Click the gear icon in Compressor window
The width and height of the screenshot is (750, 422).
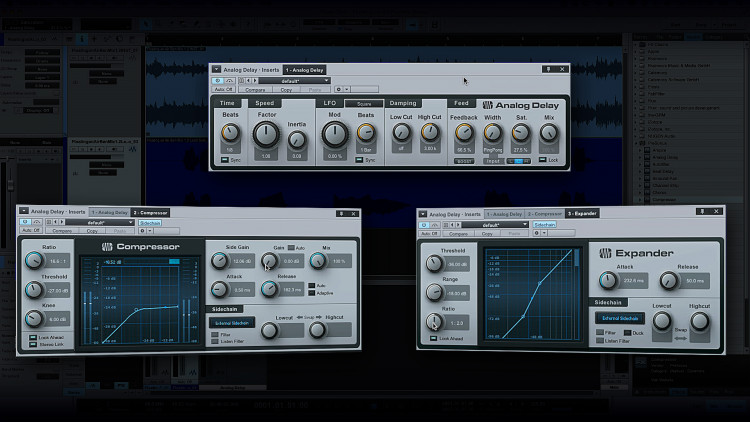click(142, 231)
